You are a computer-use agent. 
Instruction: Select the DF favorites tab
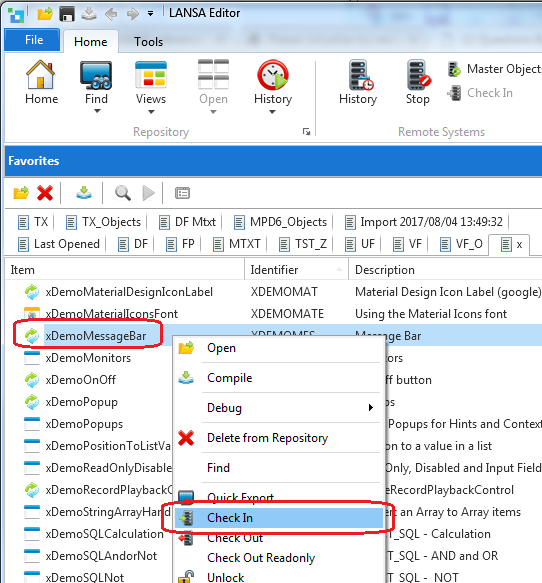tap(133, 244)
